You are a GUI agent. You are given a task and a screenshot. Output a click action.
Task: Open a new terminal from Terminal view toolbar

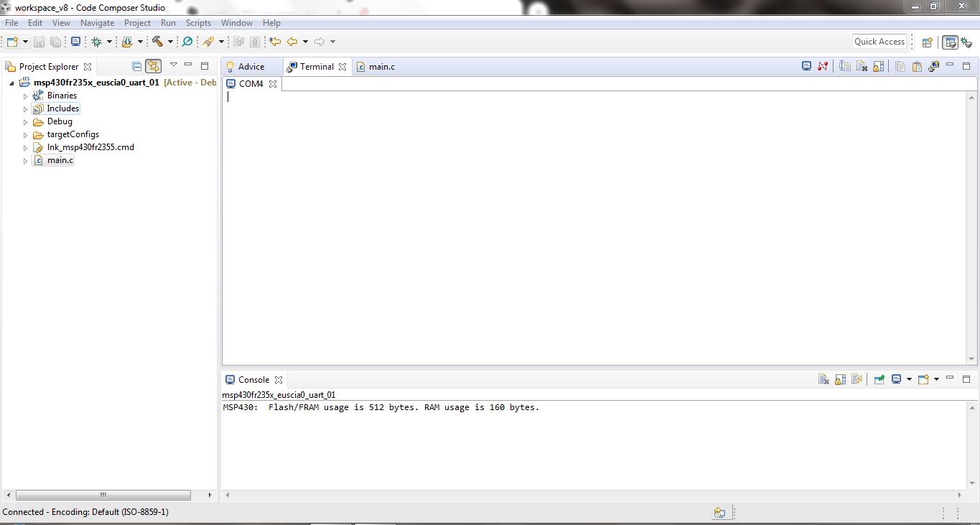(x=806, y=66)
